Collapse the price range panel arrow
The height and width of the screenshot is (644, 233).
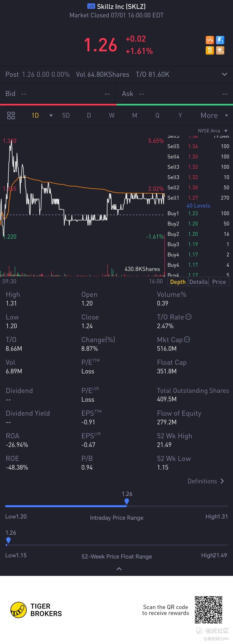click(119, 569)
